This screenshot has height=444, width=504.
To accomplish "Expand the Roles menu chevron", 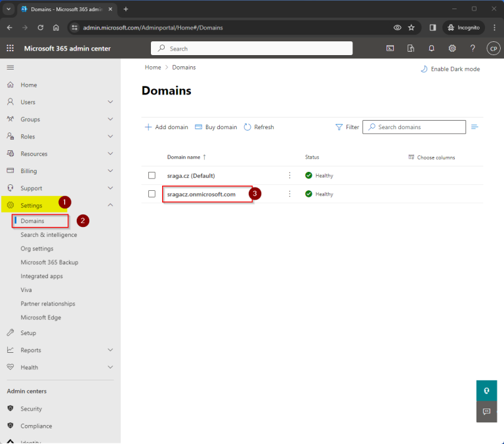I will (110, 136).
